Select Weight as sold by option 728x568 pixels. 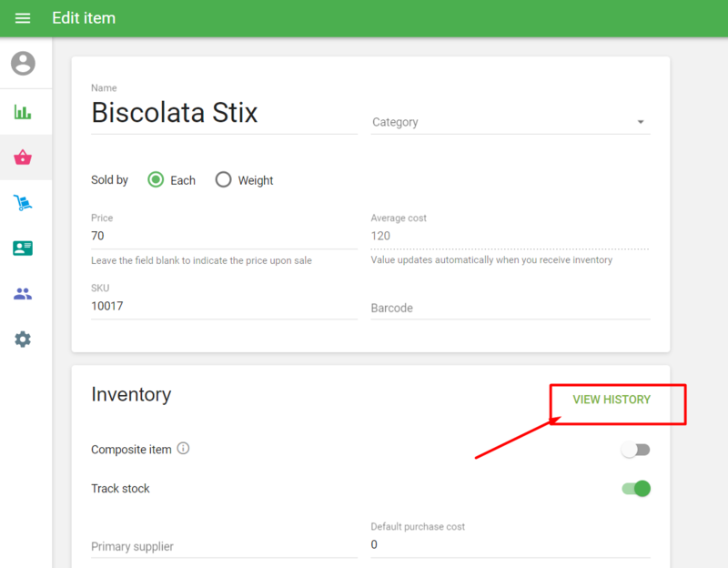coord(224,179)
